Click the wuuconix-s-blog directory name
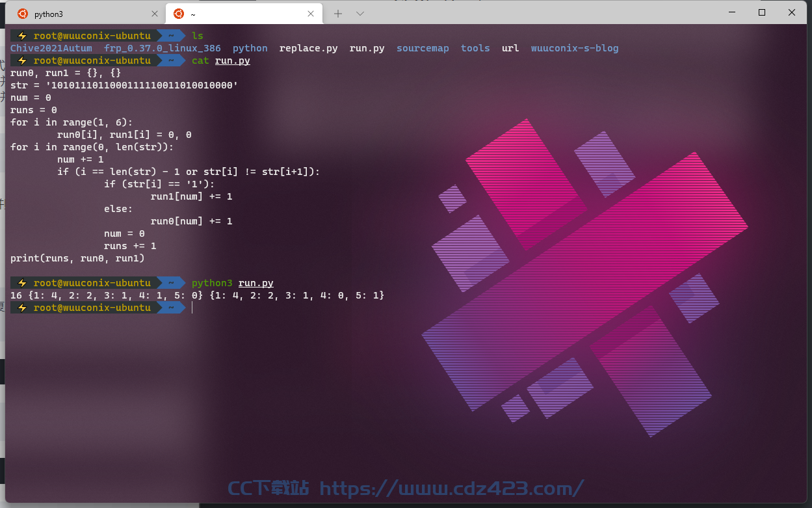 575,48
